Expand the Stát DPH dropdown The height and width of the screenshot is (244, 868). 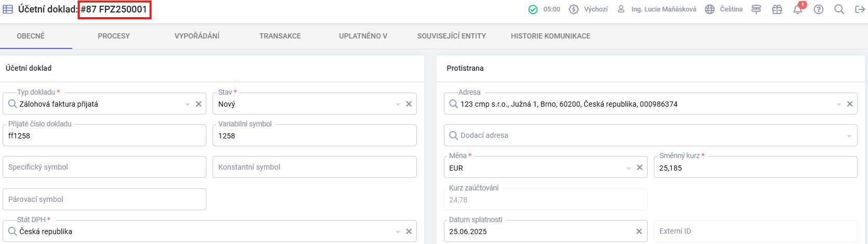coord(398,232)
